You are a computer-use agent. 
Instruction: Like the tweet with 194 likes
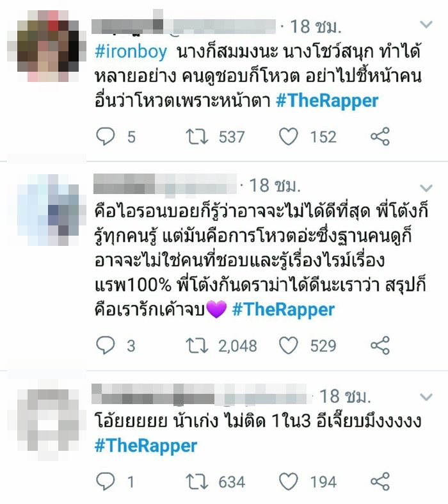pyautogui.click(x=288, y=481)
